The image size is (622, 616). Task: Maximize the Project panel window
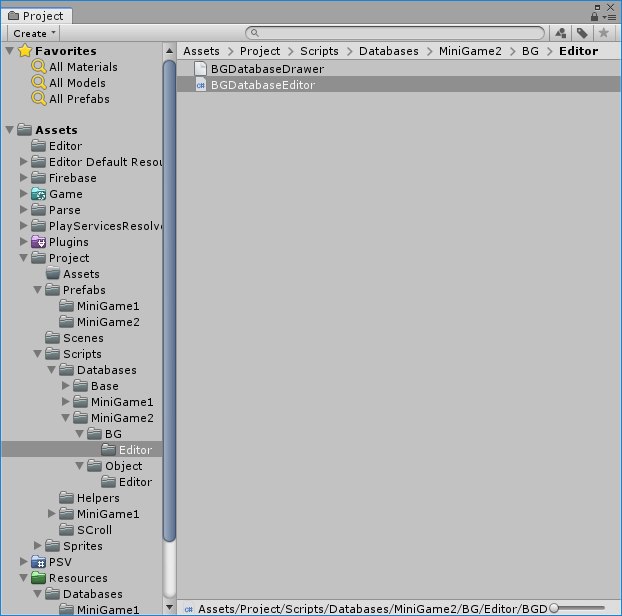pos(597,7)
